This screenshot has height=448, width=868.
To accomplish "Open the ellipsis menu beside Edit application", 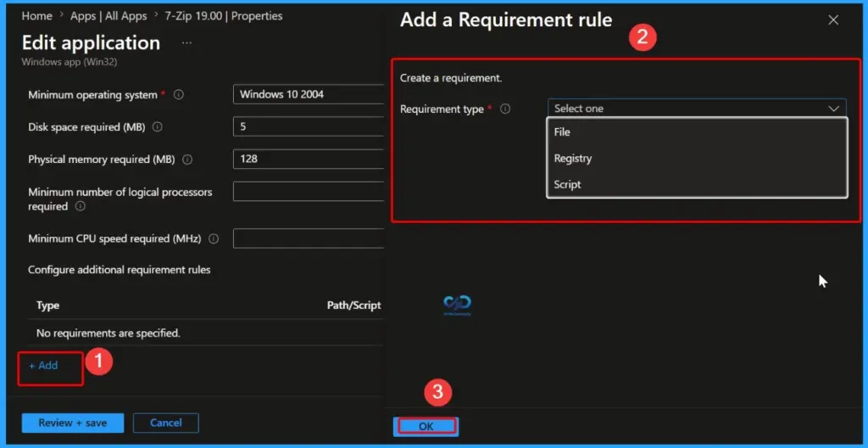I will coord(186,43).
